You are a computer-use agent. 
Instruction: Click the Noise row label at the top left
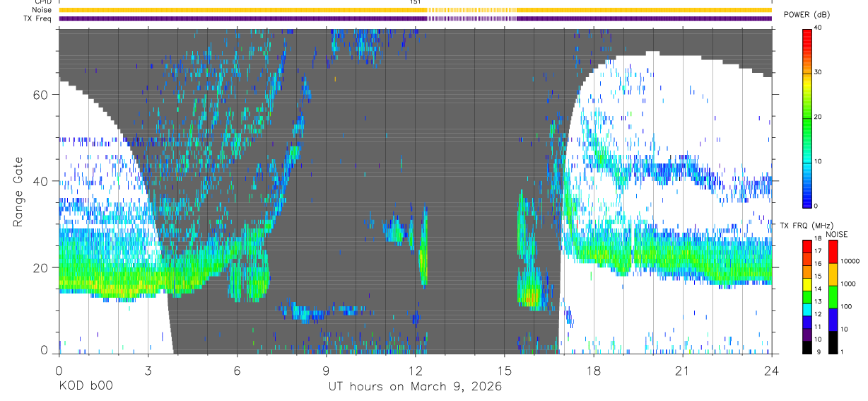click(42, 10)
